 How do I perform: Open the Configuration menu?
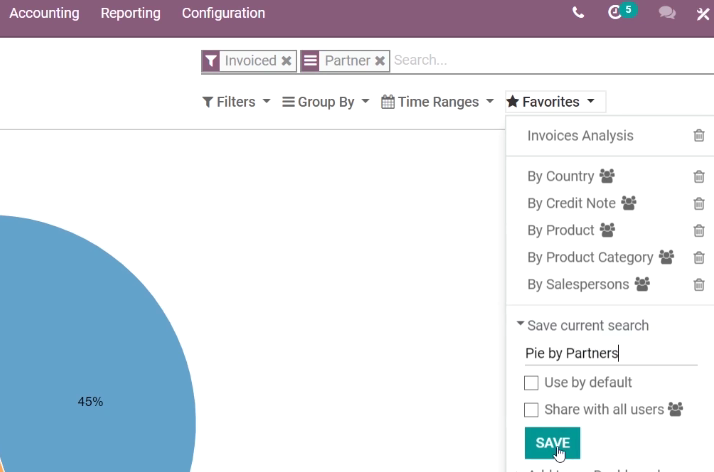[x=224, y=13]
